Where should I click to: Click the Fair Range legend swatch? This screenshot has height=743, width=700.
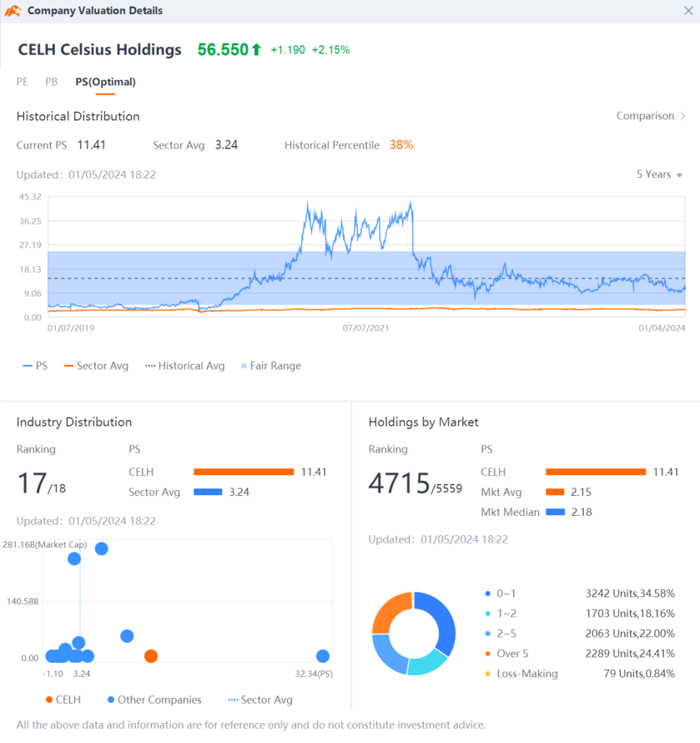coord(244,366)
